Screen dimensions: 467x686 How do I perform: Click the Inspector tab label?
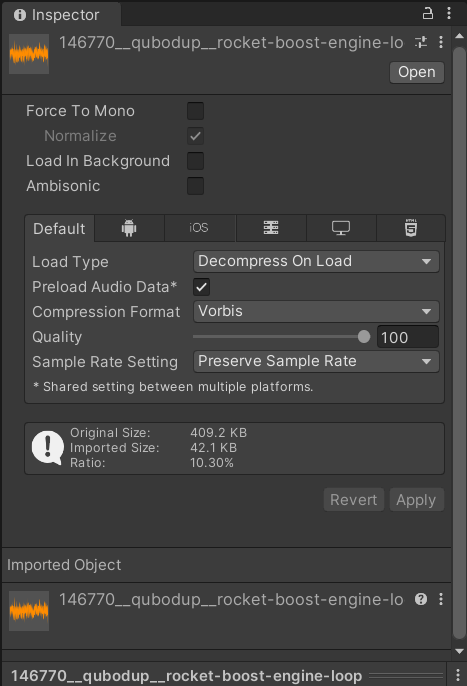[x=65, y=15]
